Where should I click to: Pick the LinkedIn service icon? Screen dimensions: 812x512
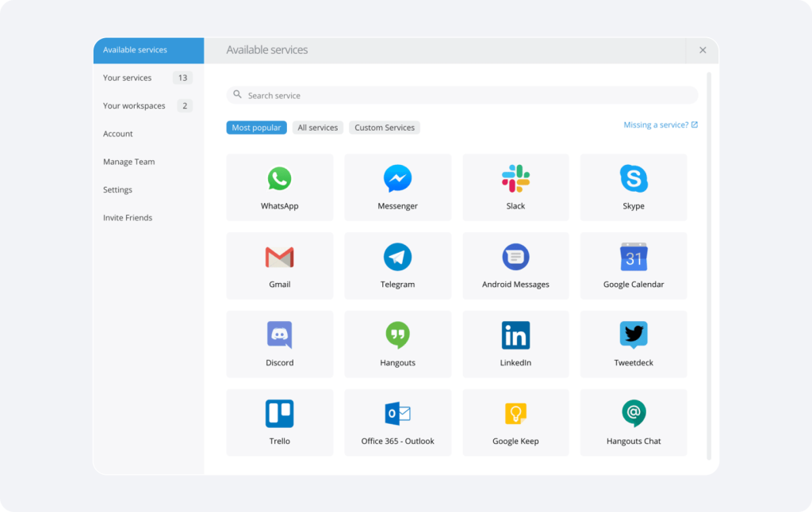[515, 335]
